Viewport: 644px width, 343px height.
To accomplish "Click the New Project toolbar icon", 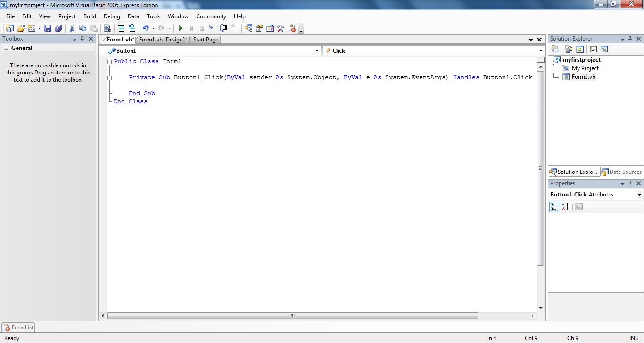I will tap(9, 28).
